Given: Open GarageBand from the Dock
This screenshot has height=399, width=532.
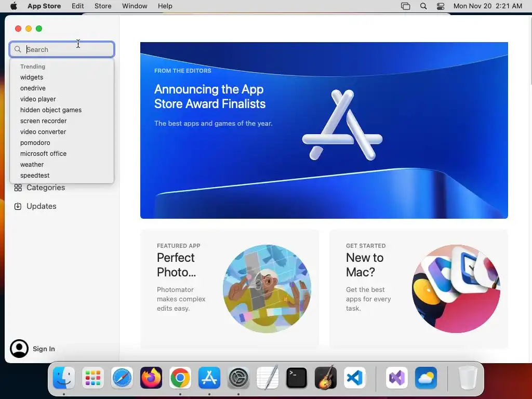Looking at the screenshot, I should click(x=326, y=378).
